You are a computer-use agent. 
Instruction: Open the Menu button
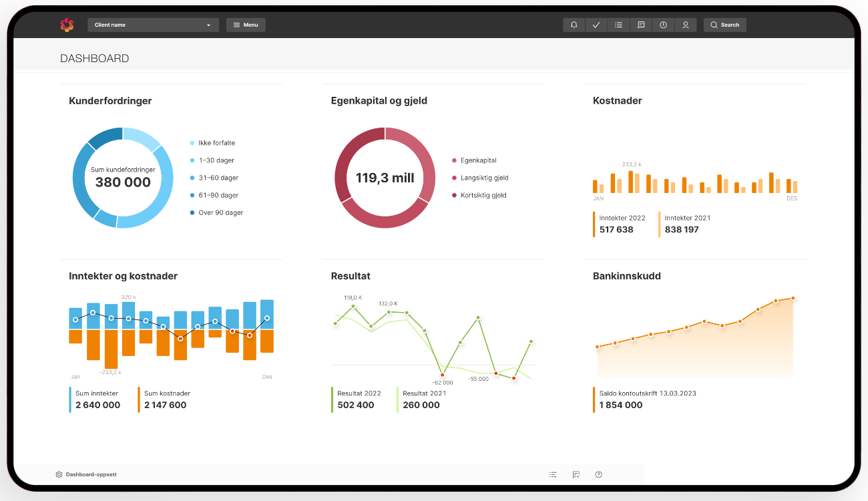[x=246, y=25]
